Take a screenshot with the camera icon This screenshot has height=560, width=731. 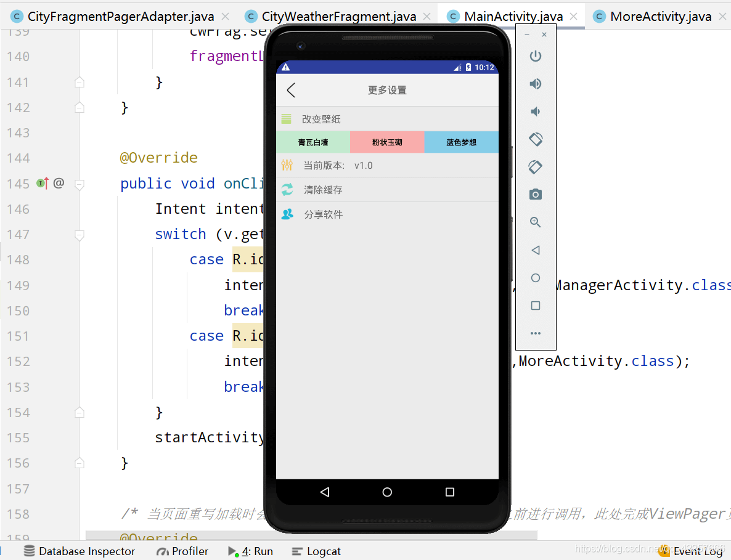click(535, 194)
